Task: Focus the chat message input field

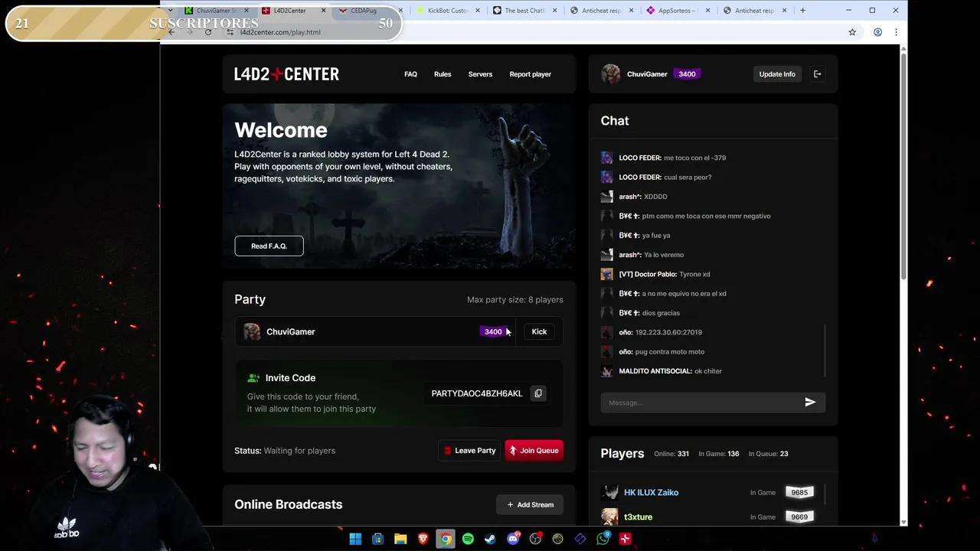Action: pos(700,403)
